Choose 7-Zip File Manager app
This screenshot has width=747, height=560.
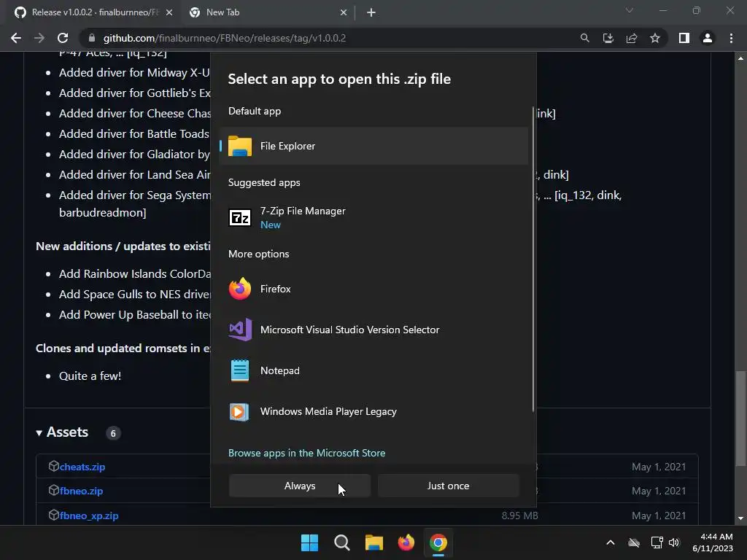pos(374,217)
